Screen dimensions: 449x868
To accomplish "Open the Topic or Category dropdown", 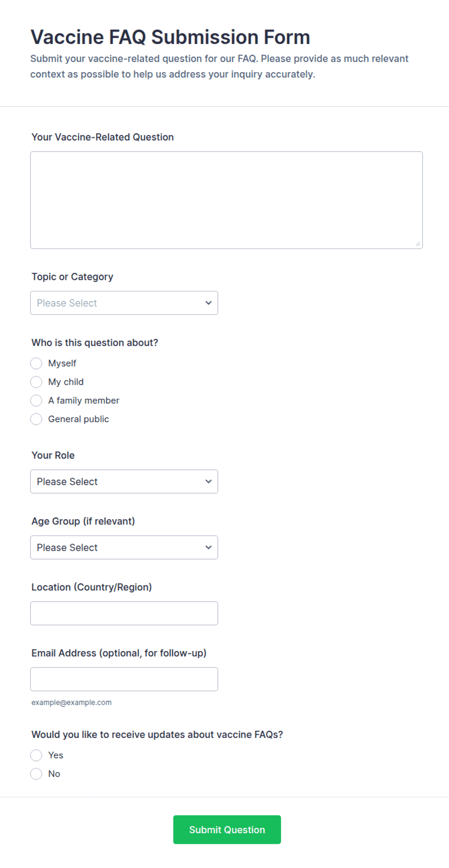I will (124, 303).
